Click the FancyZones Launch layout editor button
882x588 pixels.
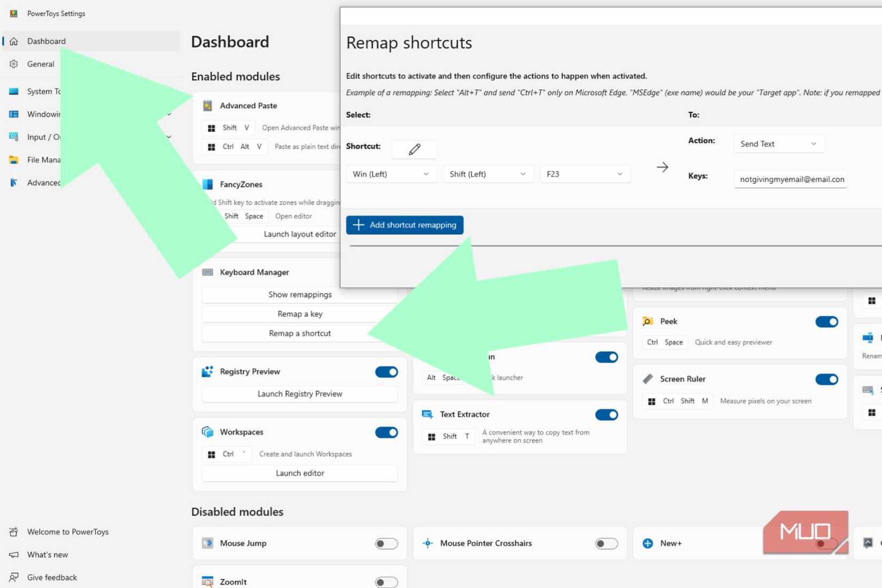[300, 234]
